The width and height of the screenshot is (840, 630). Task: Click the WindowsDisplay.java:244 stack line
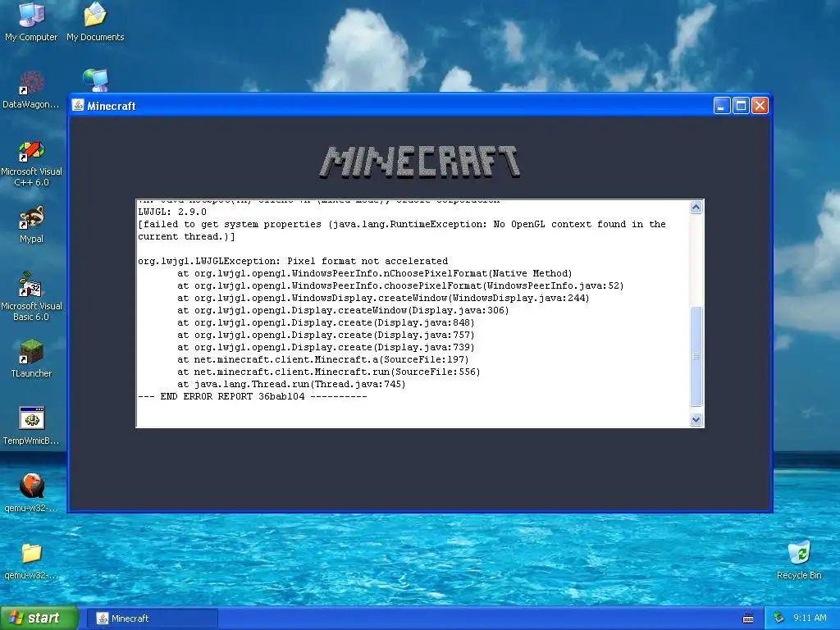point(383,298)
